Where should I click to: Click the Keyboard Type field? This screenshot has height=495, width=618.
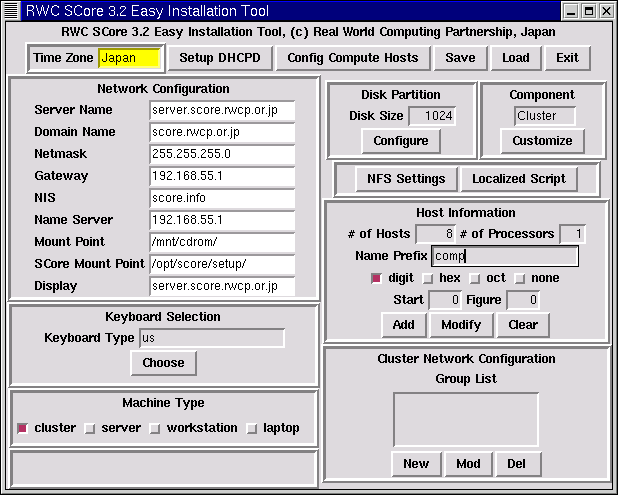click(x=212, y=338)
